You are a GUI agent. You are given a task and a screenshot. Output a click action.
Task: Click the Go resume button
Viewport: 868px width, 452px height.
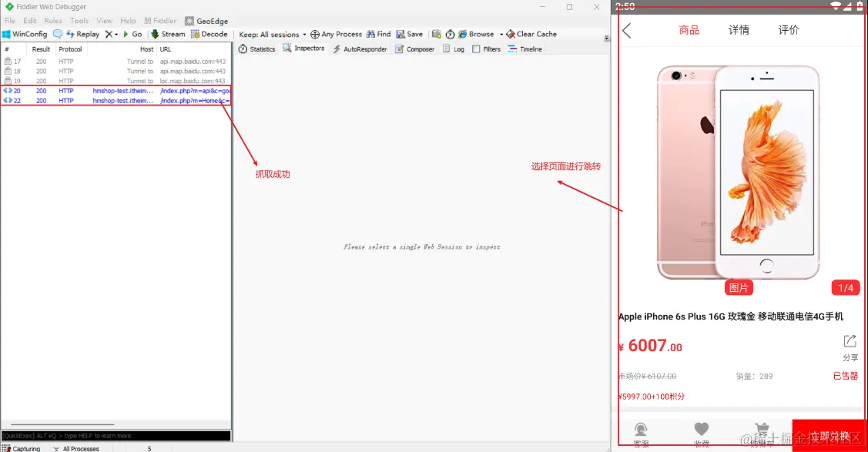[x=132, y=34]
